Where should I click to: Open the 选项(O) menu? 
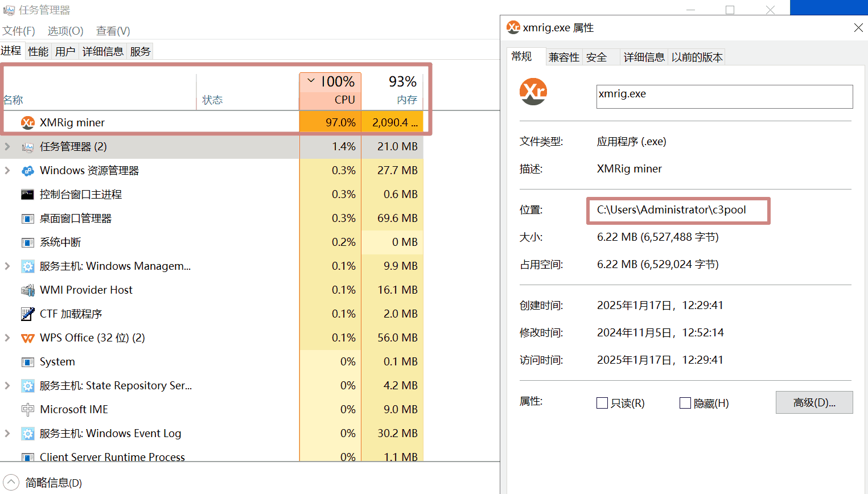(x=65, y=31)
